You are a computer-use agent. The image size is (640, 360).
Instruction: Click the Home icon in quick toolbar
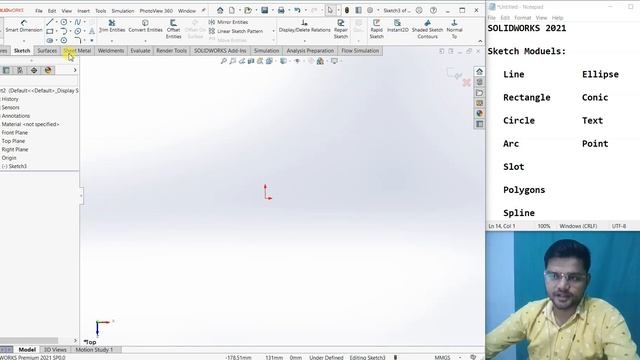pos(220,10)
